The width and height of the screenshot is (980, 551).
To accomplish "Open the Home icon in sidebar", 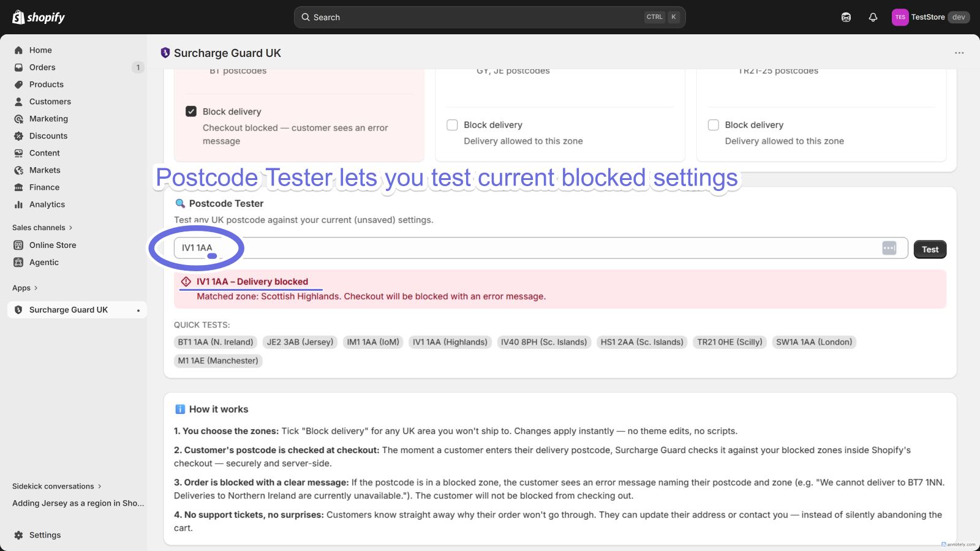I will 18,50.
